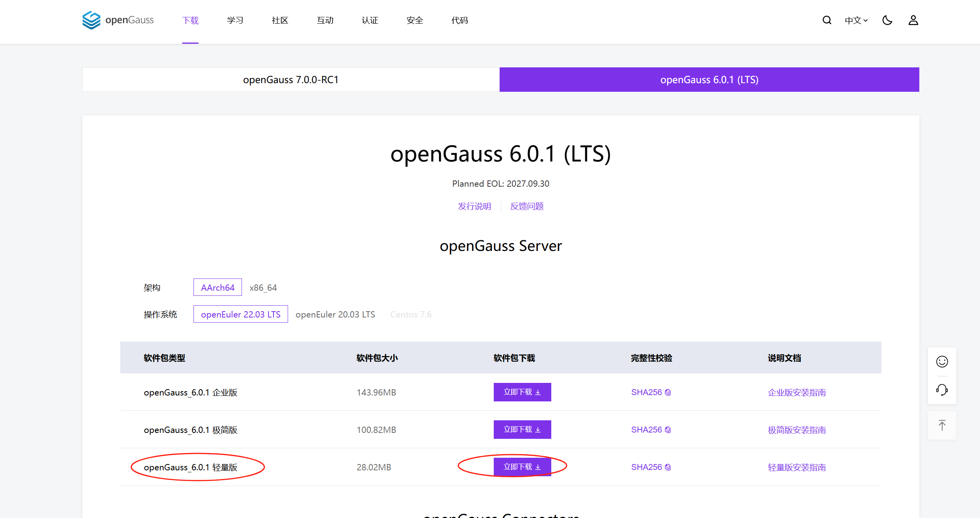The height and width of the screenshot is (518, 980).
Task: Open feedback via smiley icon
Action: (942, 361)
